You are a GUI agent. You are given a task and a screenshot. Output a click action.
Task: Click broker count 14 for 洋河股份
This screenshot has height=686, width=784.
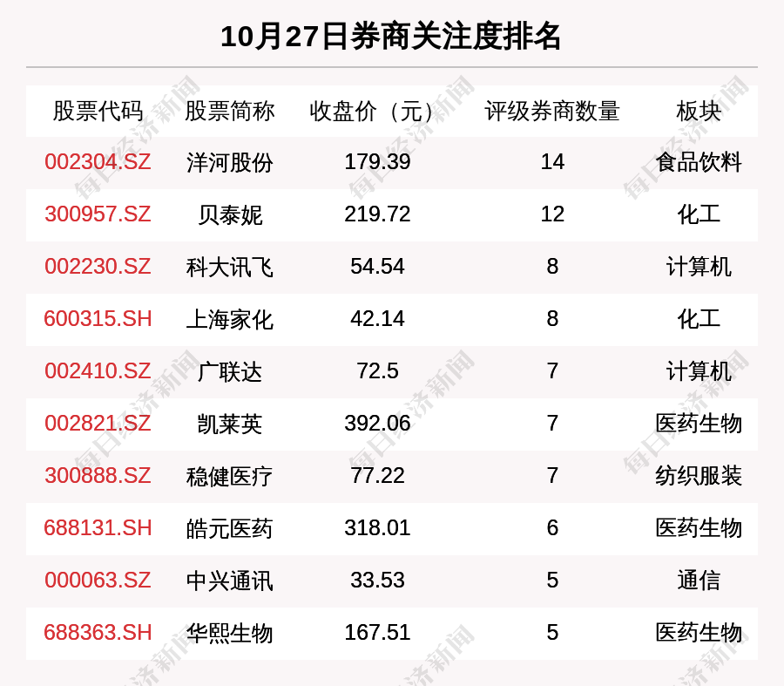coord(552,162)
